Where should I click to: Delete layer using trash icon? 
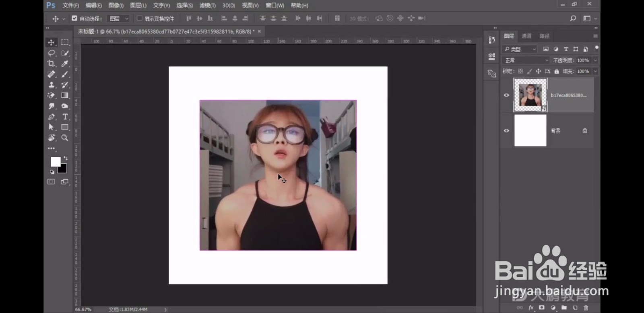coord(586,308)
